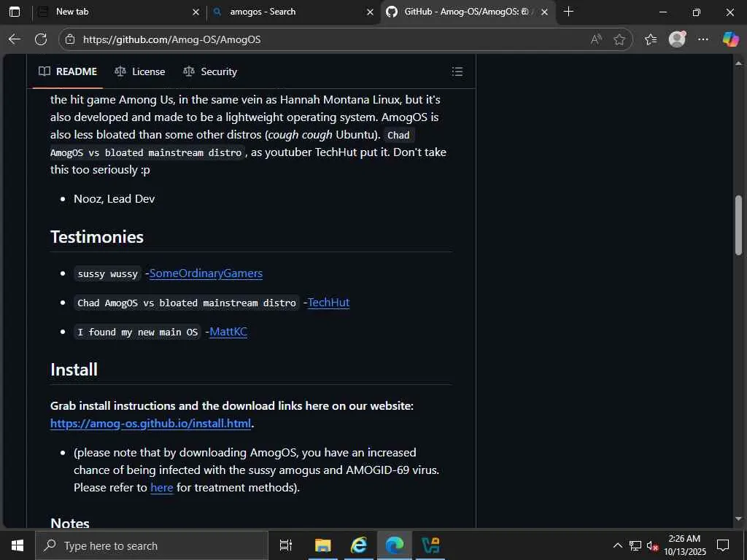Open the browser profile avatar
747x560 pixels.
[677, 39]
